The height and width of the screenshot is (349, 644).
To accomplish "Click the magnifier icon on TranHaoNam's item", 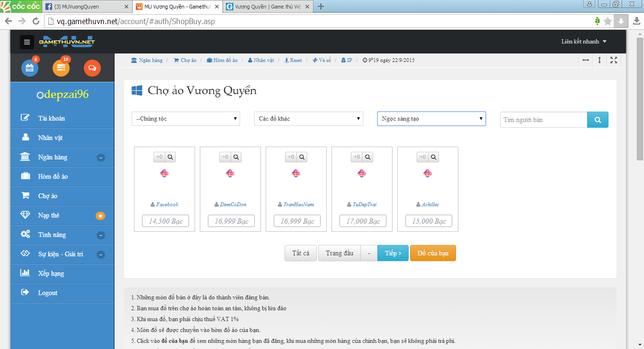I will click(302, 157).
